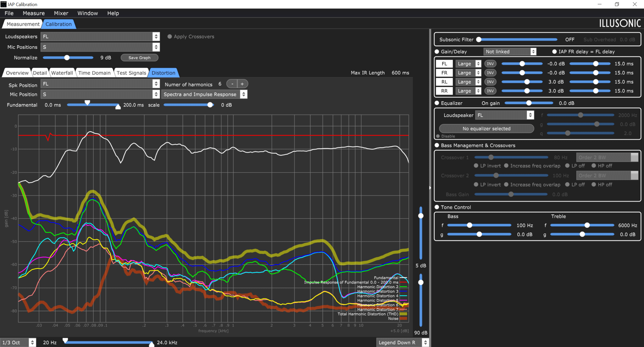Enable Bass Management & Crossovers toggle
Screen dimensions: 644x347
[437, 145]
